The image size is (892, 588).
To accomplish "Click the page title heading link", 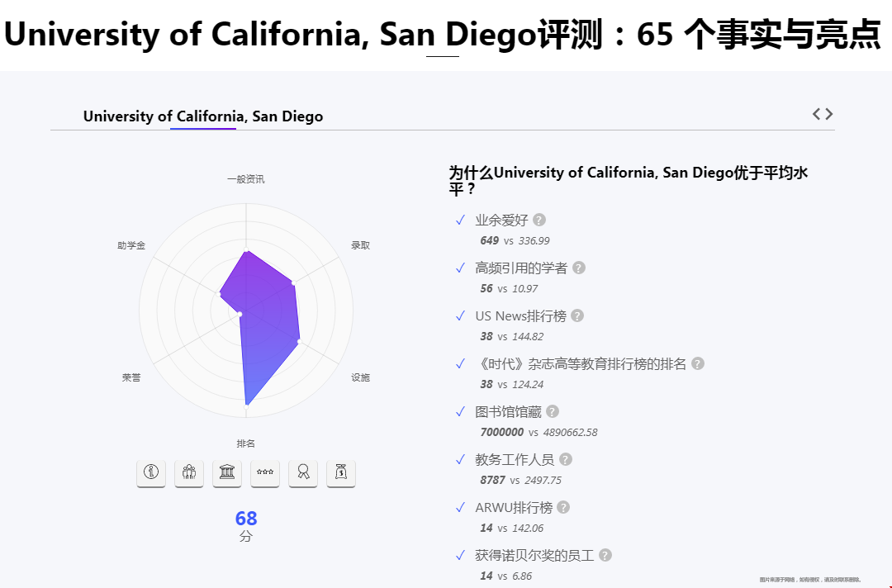I will (446, 35).
